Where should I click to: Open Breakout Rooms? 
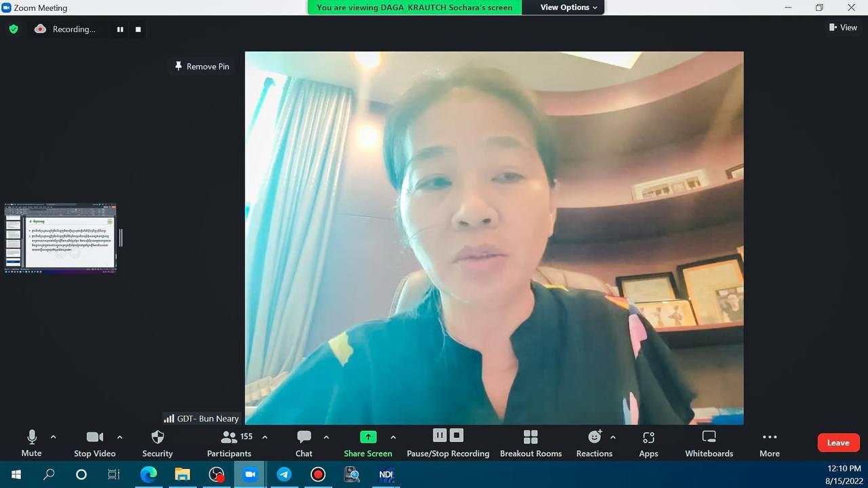[x=530, y=443]
